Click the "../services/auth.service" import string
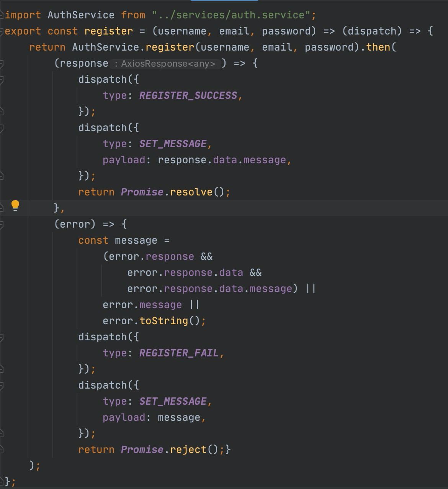 (x=231, y=15)
